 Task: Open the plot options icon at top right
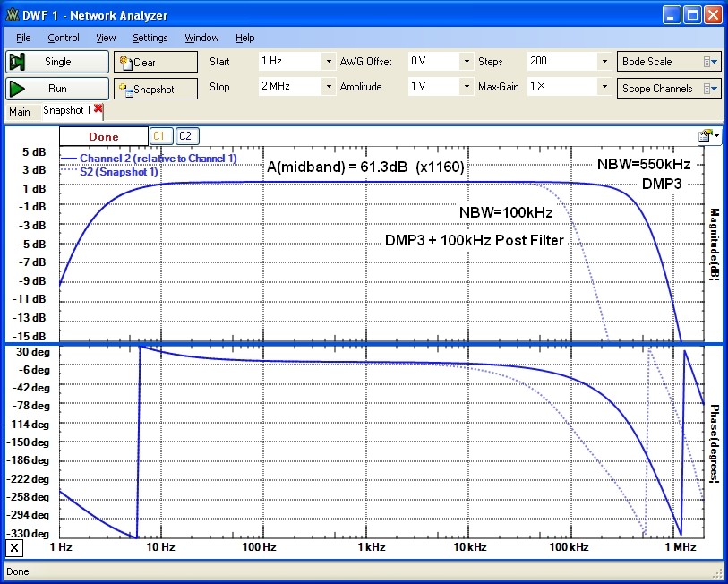point(707,135)
